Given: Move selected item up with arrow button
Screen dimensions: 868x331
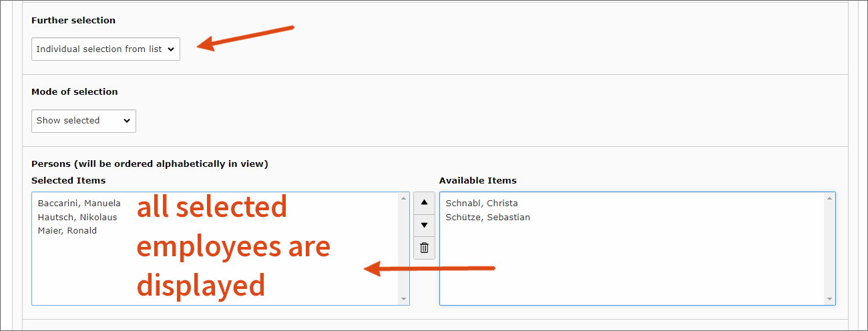Looking at the screenshot, I should tap(424, 203).
